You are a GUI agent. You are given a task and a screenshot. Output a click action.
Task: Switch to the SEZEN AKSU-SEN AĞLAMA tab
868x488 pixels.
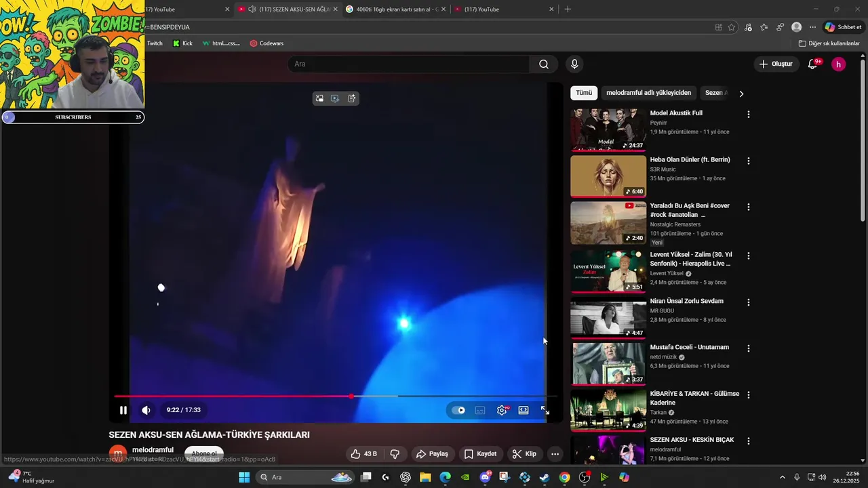[x=288, y=9]
